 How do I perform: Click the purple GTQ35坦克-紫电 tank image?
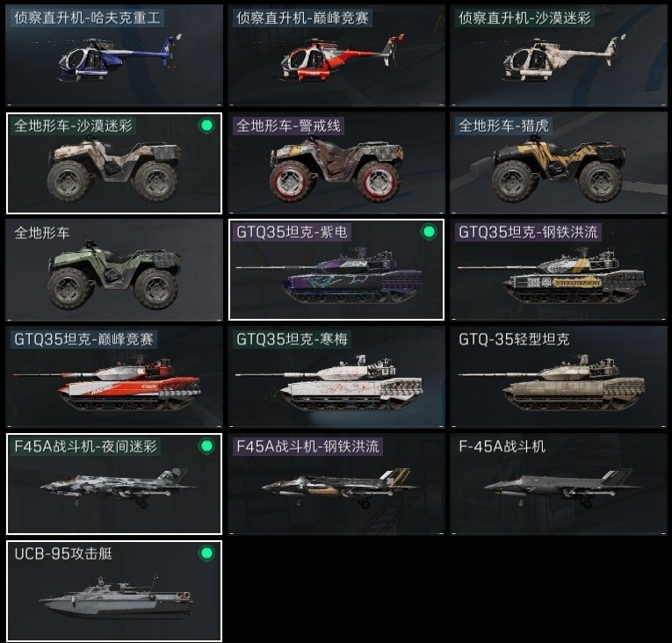(329, 274)
